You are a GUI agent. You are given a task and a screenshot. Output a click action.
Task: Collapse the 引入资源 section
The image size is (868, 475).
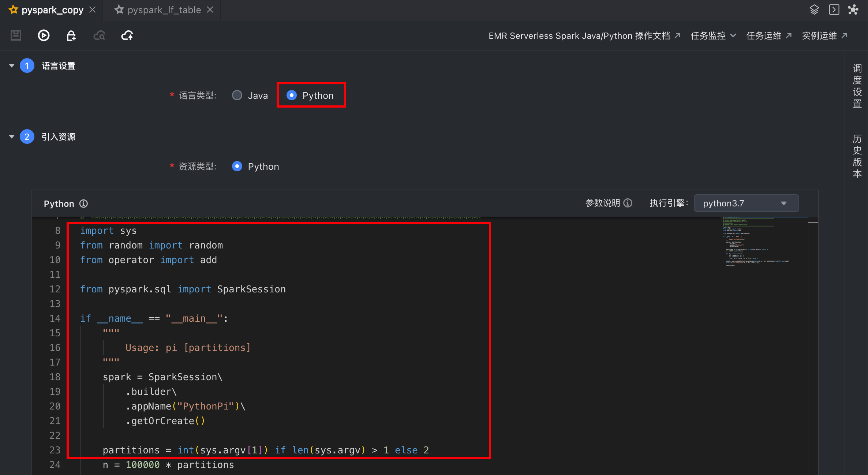[12, 137]
